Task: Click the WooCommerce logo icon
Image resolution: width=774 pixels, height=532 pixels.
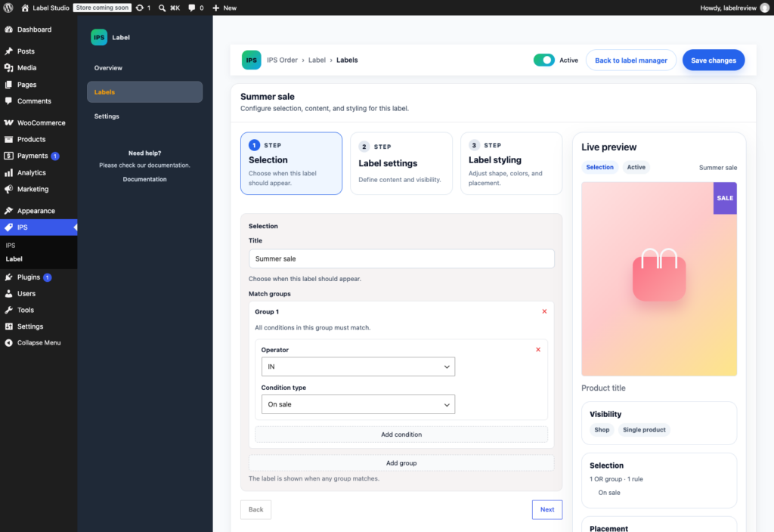Action: (x=8, y=122)
